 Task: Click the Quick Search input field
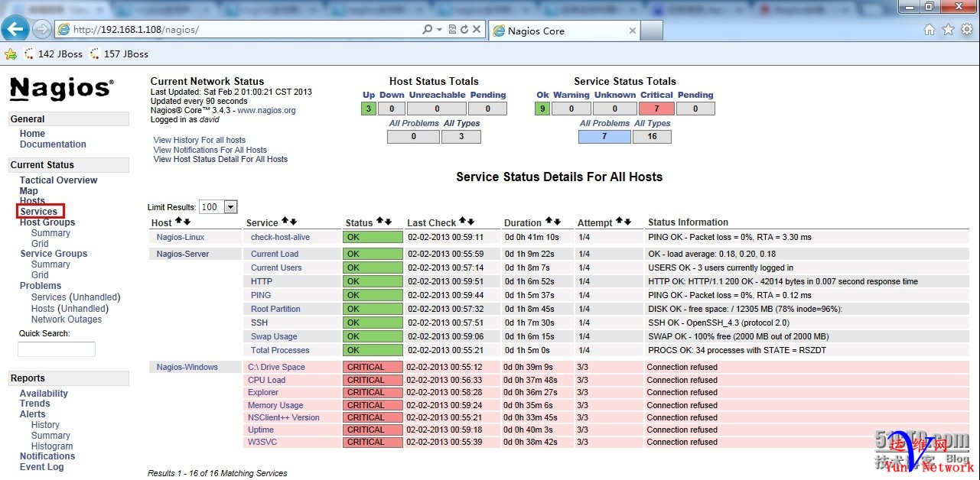(57, 349)
